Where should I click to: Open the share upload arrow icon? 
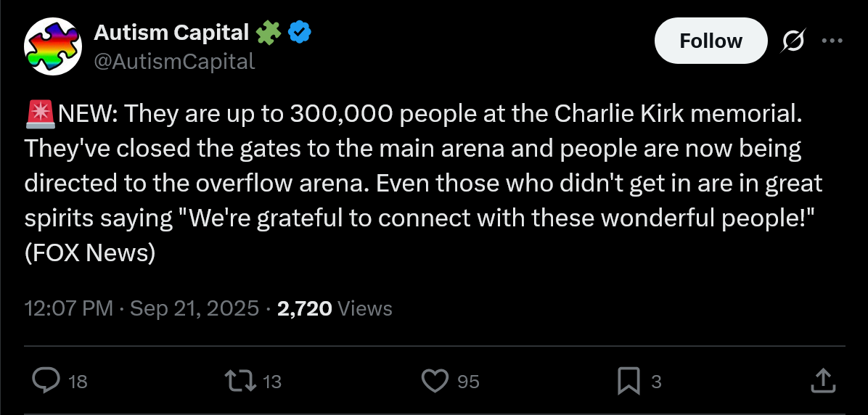click(822, 381)
